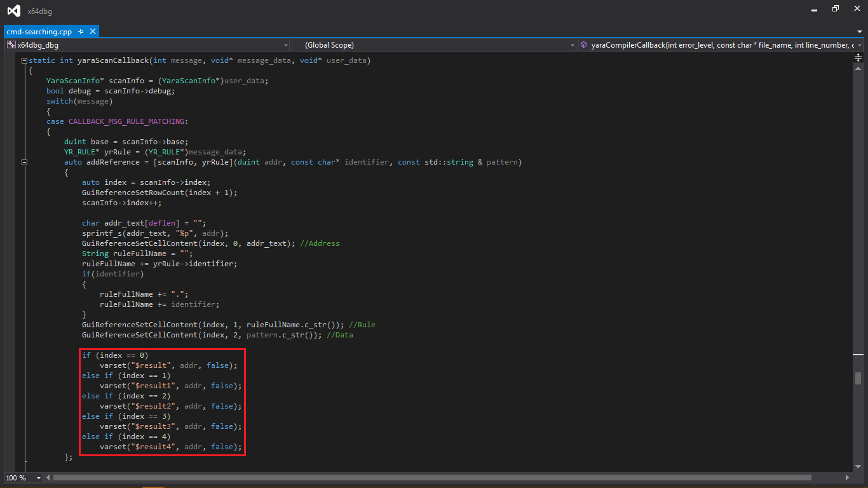Click the yaraCompilerCallback method cube icon
This screenshot has width=868, height=488.
(583, 45)
